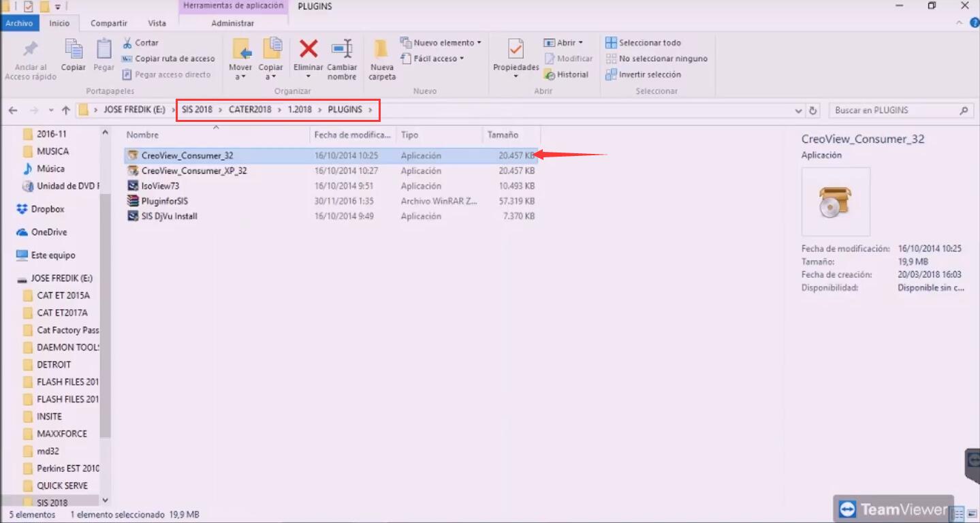Click CATER2018 breadcrumb in address bar
The height and width of the screenshot is (523, 980).
pos(250,110)
